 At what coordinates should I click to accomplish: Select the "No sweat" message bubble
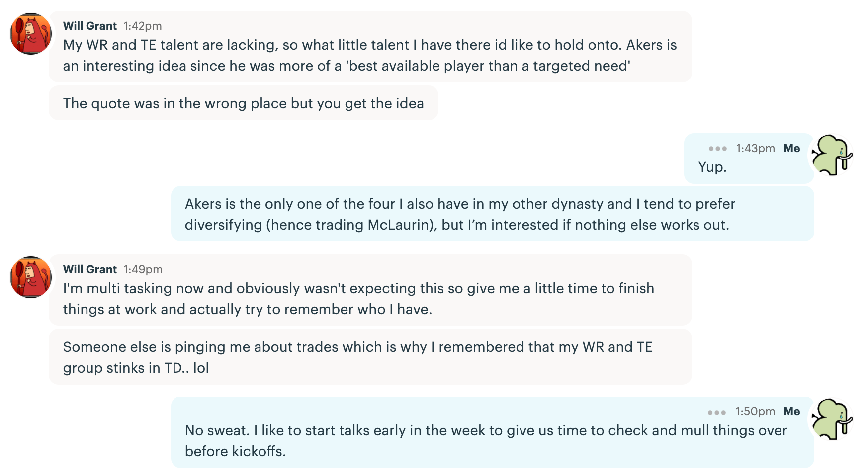492,441
